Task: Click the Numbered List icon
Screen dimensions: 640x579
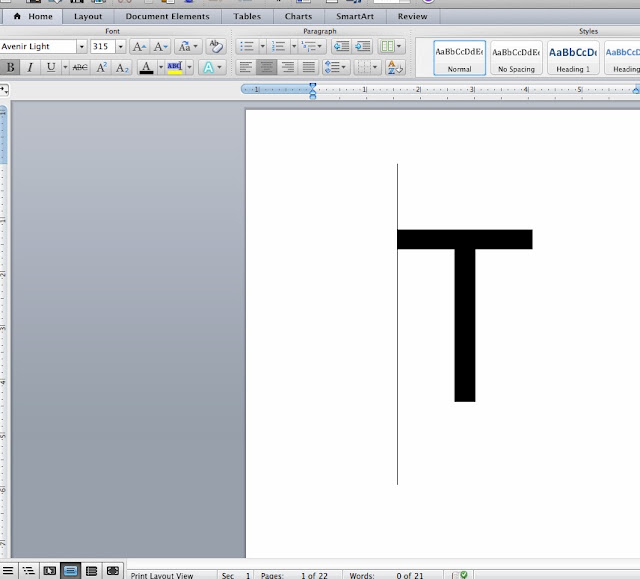Action: pos(278,47)
